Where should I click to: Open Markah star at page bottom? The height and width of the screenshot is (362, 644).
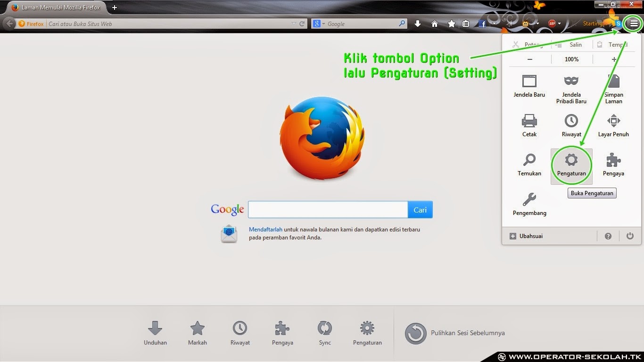tap(198, 333)
